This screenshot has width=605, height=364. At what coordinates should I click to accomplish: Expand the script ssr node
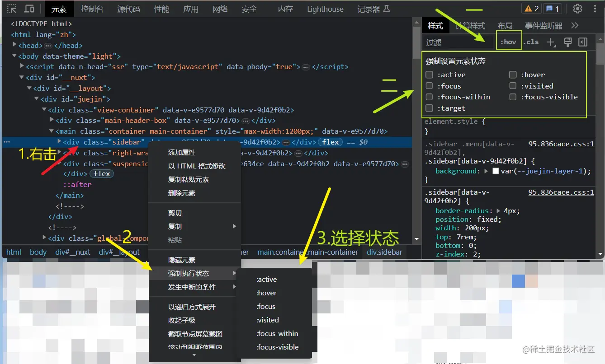click(22, 66)
